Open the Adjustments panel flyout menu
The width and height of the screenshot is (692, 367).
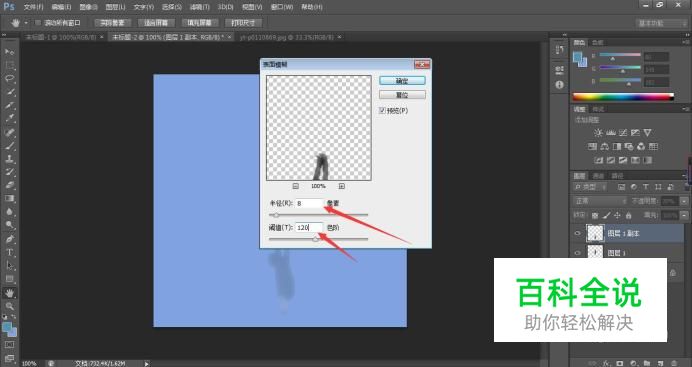pos(685,109)
